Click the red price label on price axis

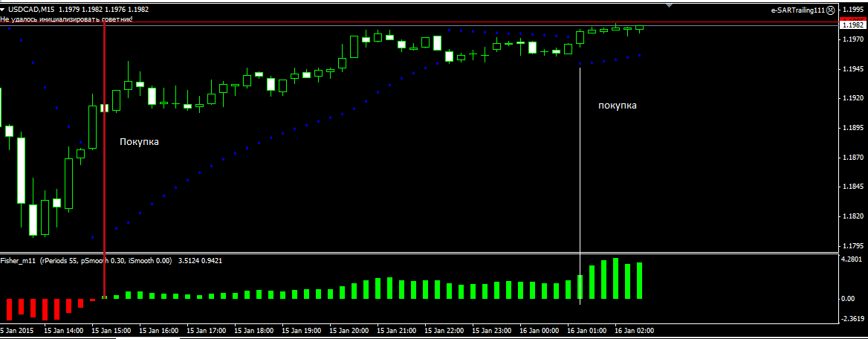click(852, 19)
